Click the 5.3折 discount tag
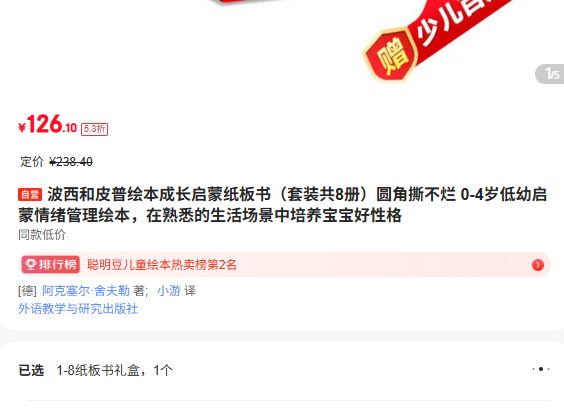Screen dimensions: 564x410 tap(94, 129)
